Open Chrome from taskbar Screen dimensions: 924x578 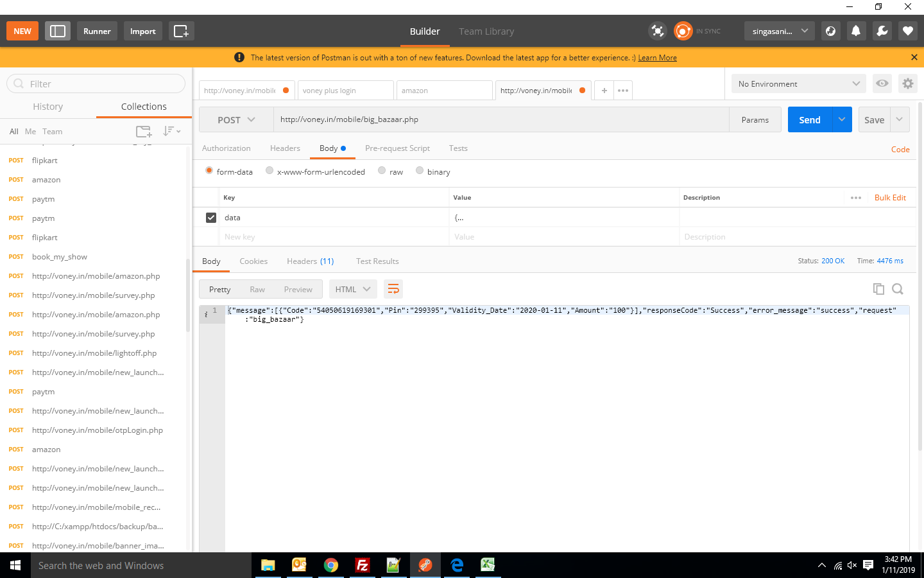coord(331,565)
